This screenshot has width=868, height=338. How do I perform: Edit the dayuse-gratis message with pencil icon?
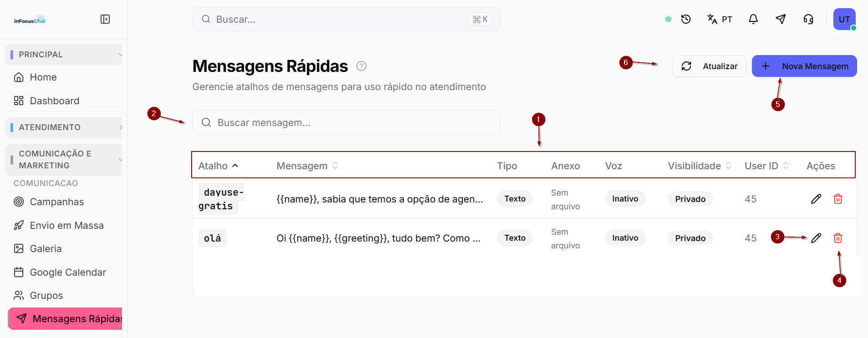tap(816, 199)
